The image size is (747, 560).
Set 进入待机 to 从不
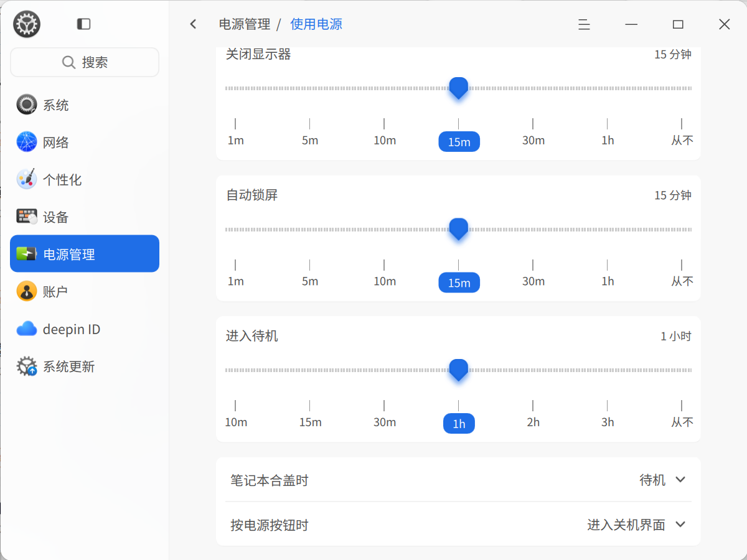coord(682,422)
